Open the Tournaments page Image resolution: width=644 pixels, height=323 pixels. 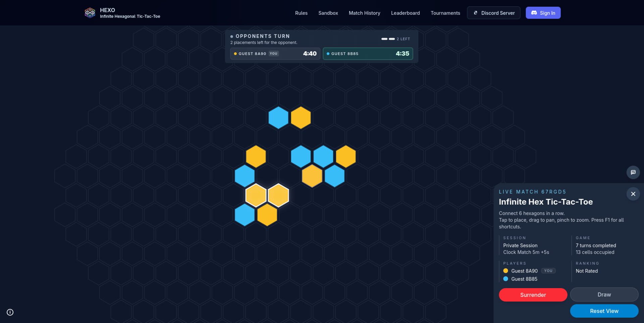[445, 13]
